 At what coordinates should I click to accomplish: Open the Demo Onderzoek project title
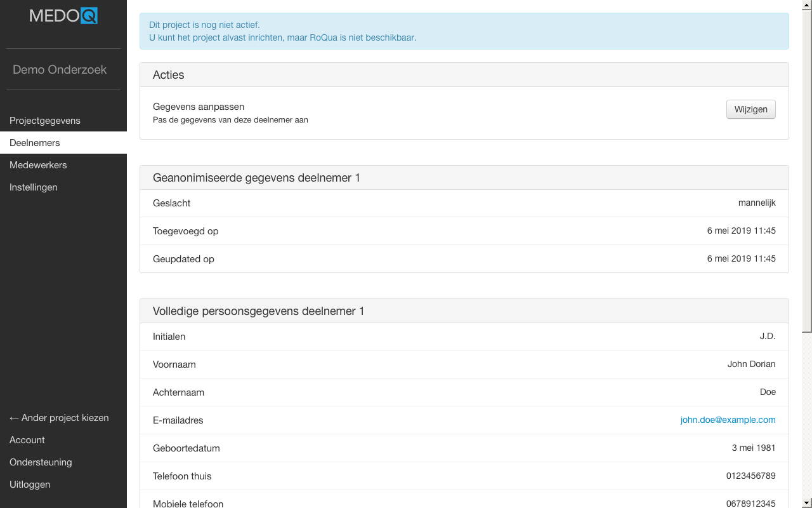pos(60,70)
